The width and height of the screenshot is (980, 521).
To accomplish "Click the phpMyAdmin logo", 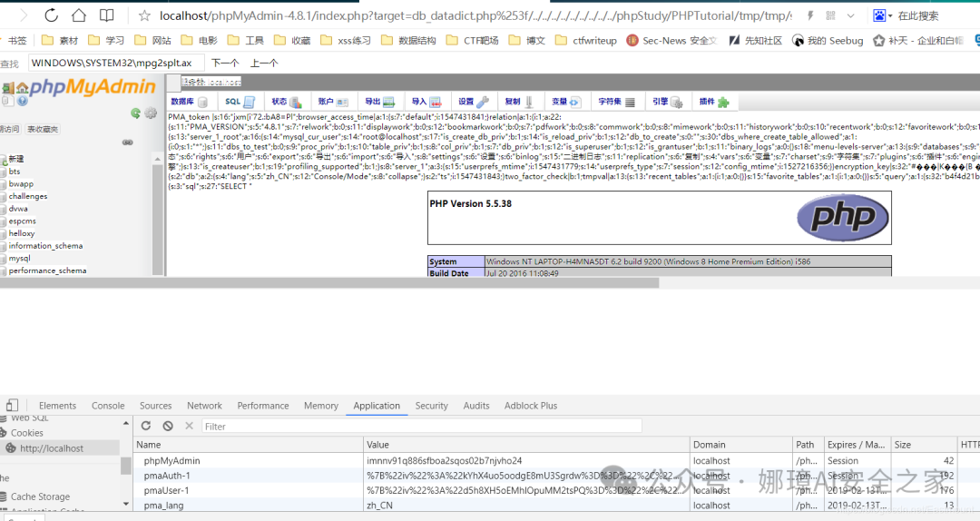I will (92, 86).
